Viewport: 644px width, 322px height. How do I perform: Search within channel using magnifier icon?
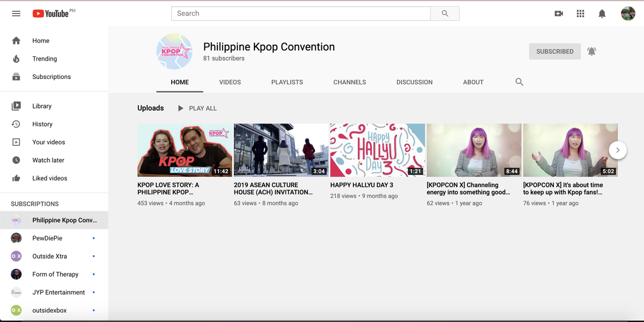[519, 82]
